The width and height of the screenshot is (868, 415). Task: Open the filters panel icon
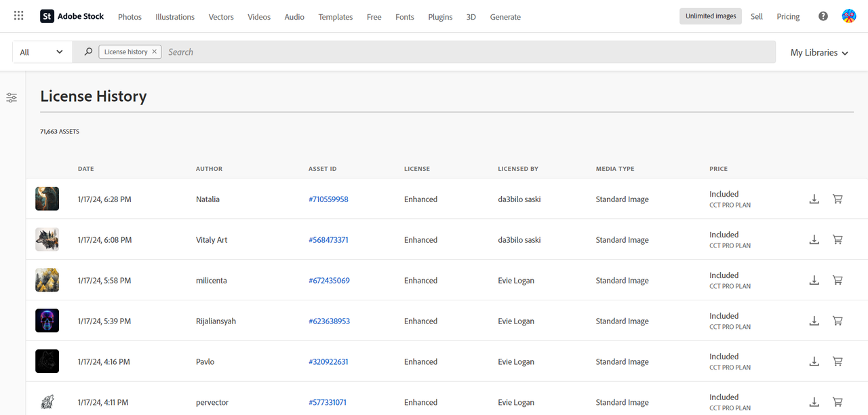(12, 98)
